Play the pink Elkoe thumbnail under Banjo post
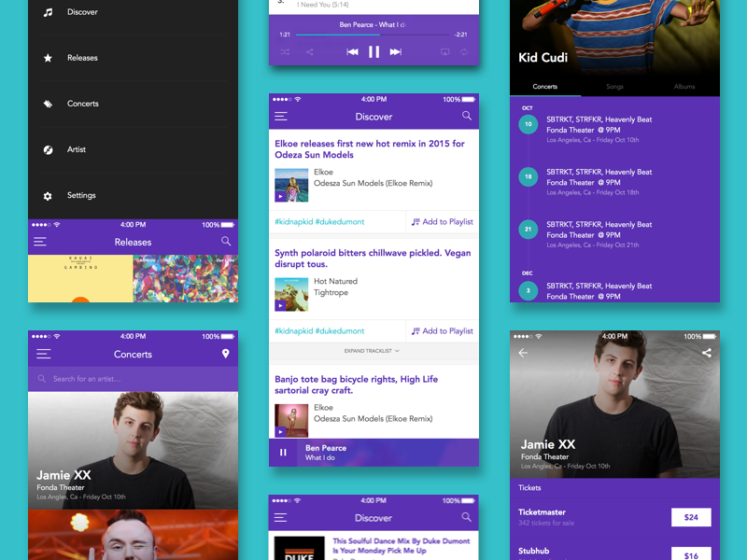 [291, 421]
